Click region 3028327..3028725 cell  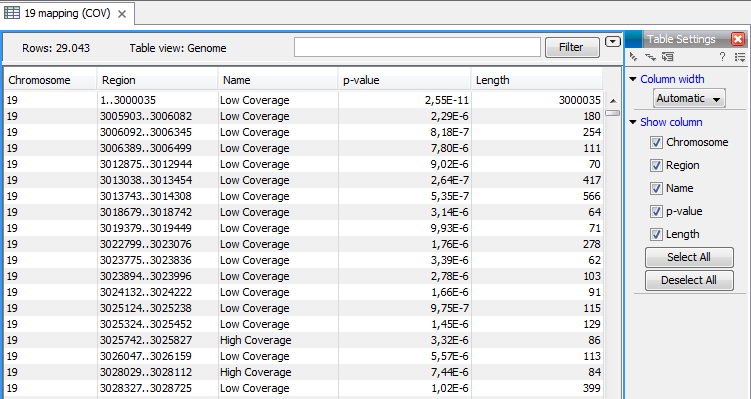click(x=158, y=388)
